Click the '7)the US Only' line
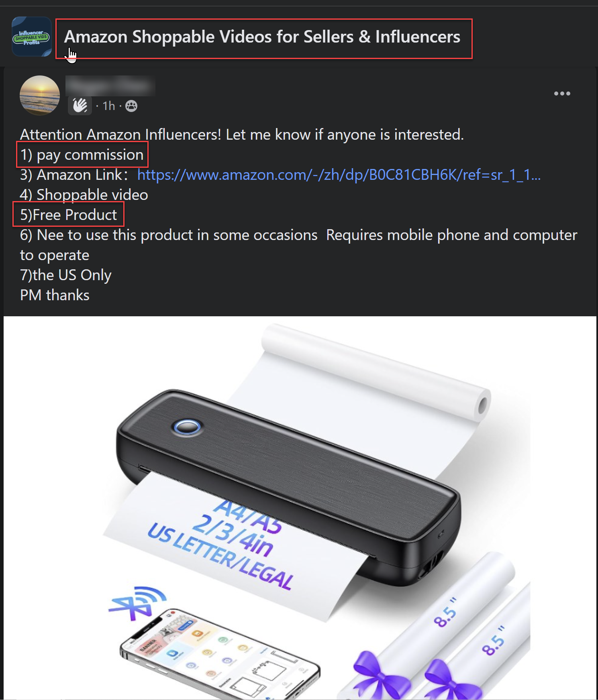The width and height of the screenshot is (598, 700). (65, 275)
